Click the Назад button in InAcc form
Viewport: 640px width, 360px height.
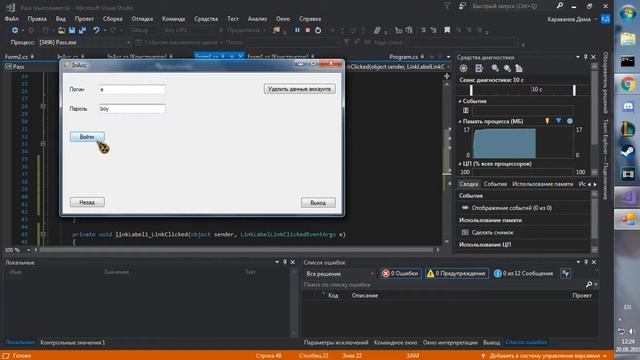(87, 202)
